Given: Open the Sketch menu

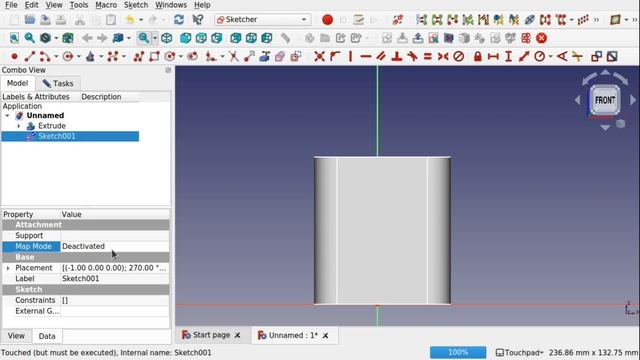Looking at the screenshot, I should click(136, 5).
